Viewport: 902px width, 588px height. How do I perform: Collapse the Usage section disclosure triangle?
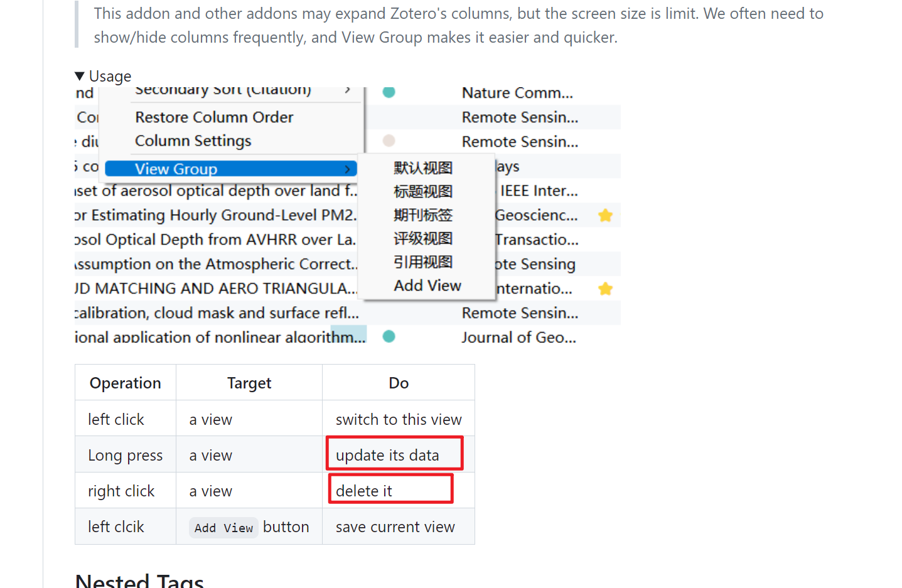80,75
